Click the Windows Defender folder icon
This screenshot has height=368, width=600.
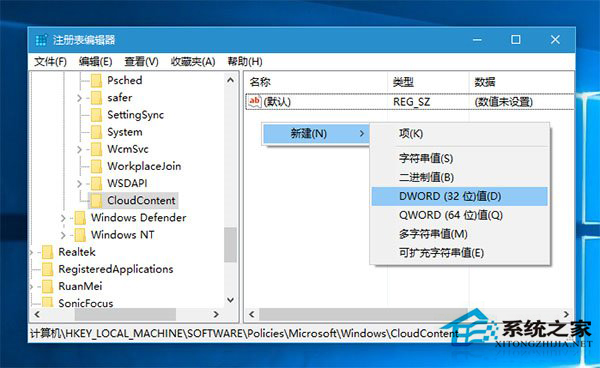(x=80, y=218)
